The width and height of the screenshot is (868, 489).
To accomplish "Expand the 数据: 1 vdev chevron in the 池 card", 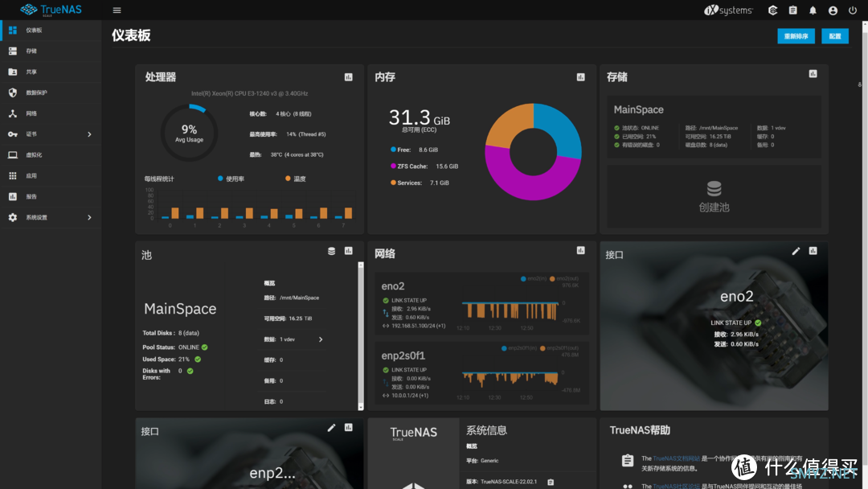I will 321,339.
